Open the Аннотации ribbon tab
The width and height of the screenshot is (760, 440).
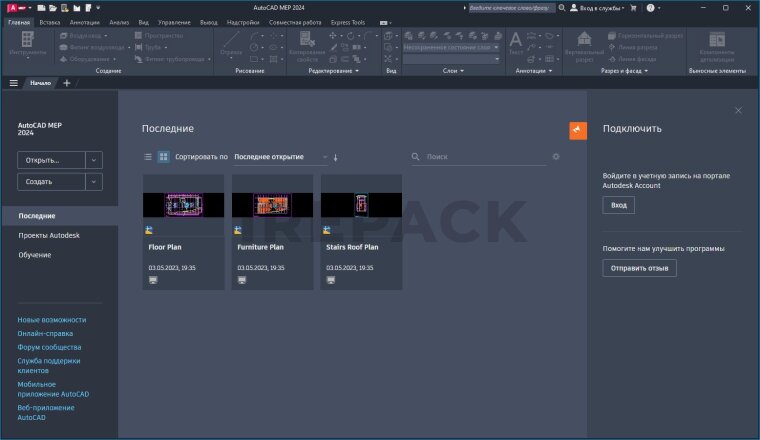[x=85, y=21]
